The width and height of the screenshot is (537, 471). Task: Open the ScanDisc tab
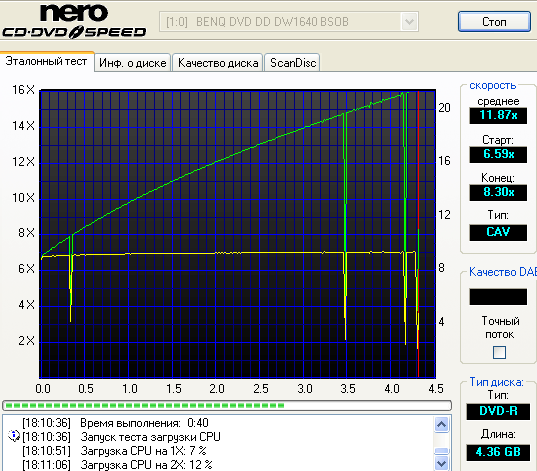[292, 63]
